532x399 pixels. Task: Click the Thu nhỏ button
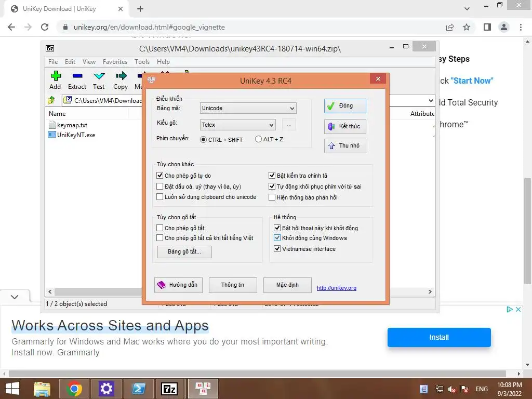pyautogui.click(x=345, y=146)
